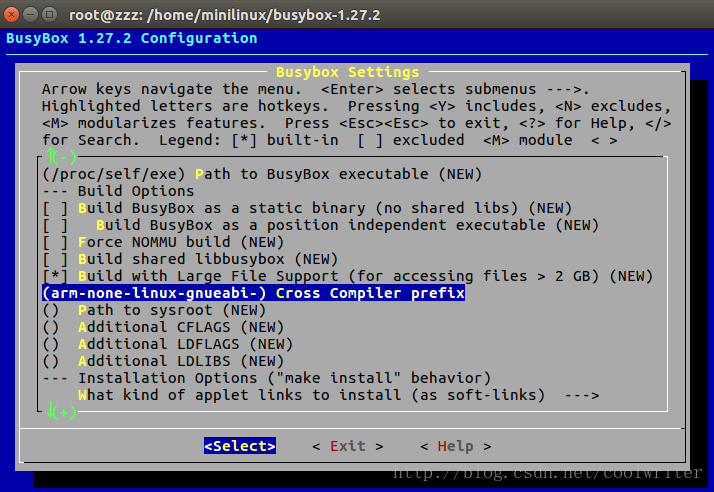Click the terminal title bar path text

pos(224,15)
